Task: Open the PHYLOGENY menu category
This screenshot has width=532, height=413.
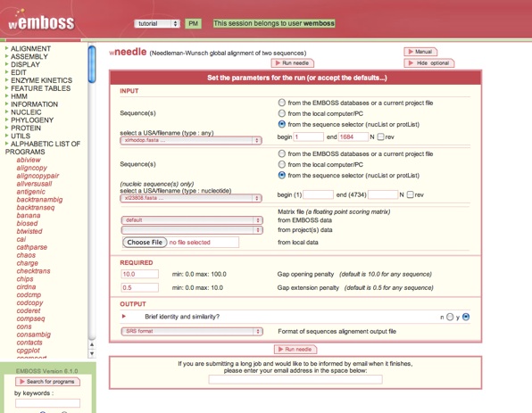Action: point(32,120)
